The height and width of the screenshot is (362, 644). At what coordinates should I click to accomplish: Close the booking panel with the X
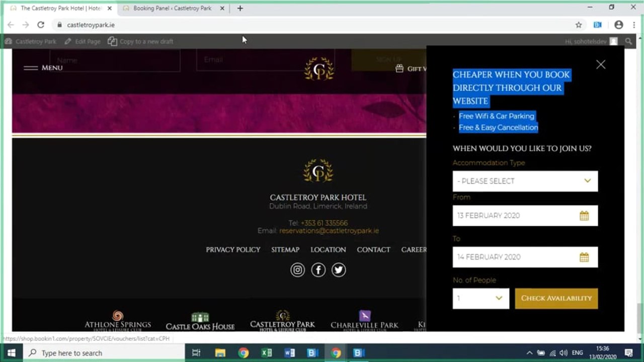[601, 64]
